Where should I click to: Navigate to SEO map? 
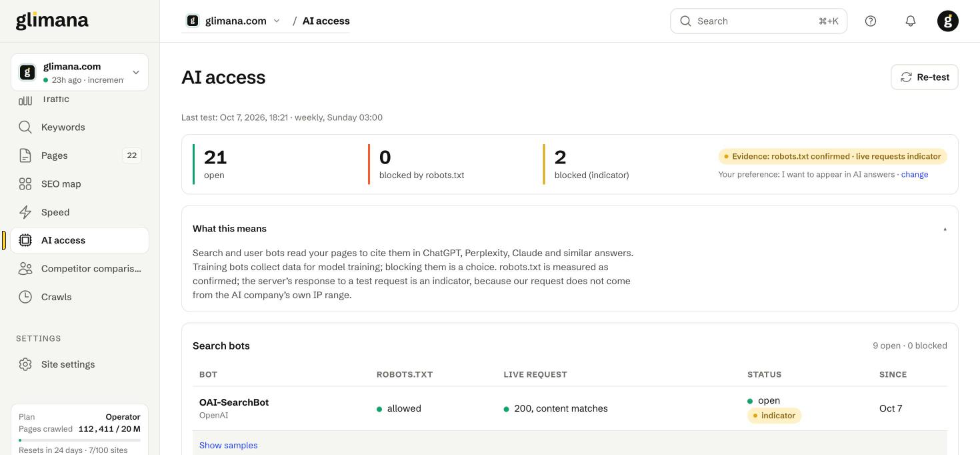[79, 184]
